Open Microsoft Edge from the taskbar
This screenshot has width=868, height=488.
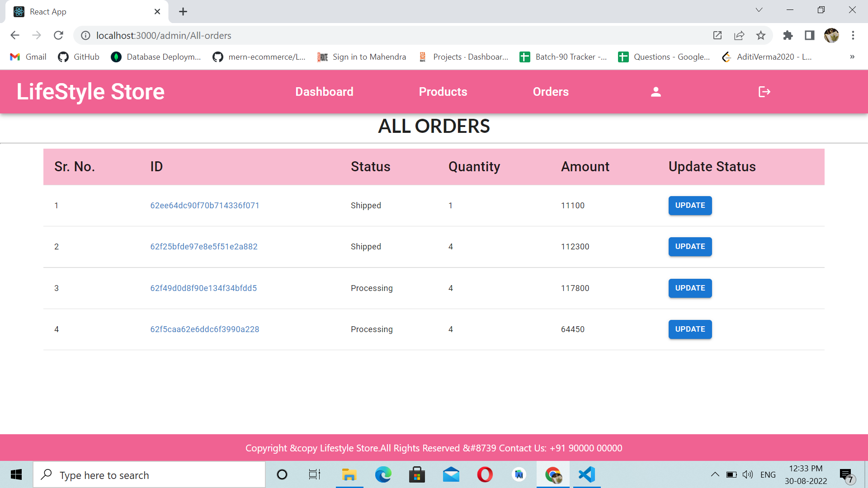coord(383,474)
